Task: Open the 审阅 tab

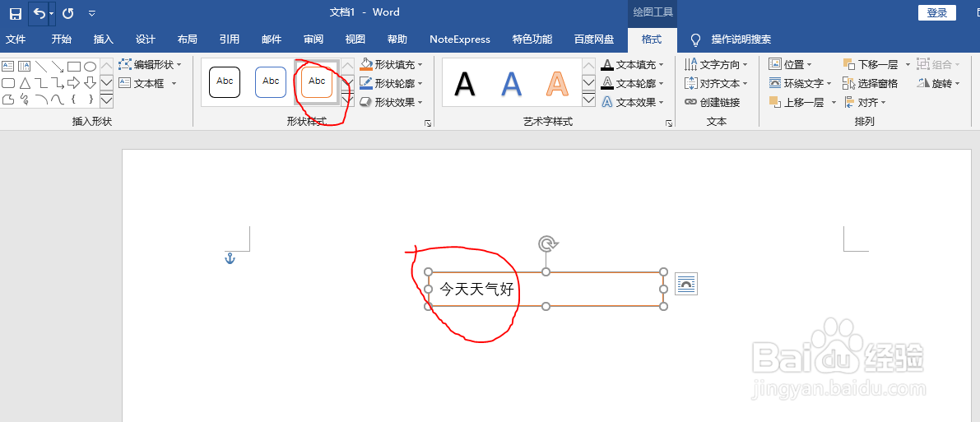Action: [314, 39]
